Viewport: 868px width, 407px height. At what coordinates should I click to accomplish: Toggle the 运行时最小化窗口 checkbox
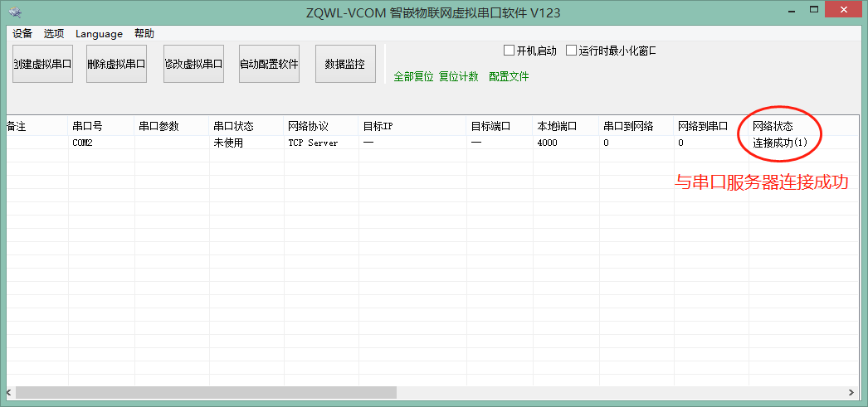(x=571, y=51)
